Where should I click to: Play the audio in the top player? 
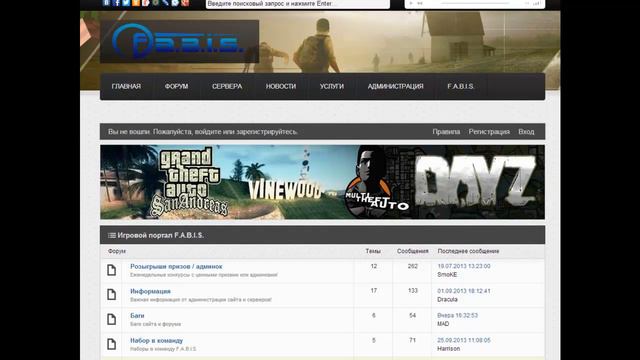click(411, 3)
